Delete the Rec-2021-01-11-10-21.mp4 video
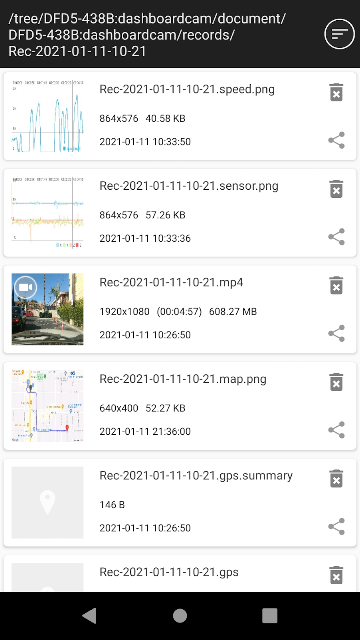The height and width of the screenshot is (640, 360). coord(336,285)
